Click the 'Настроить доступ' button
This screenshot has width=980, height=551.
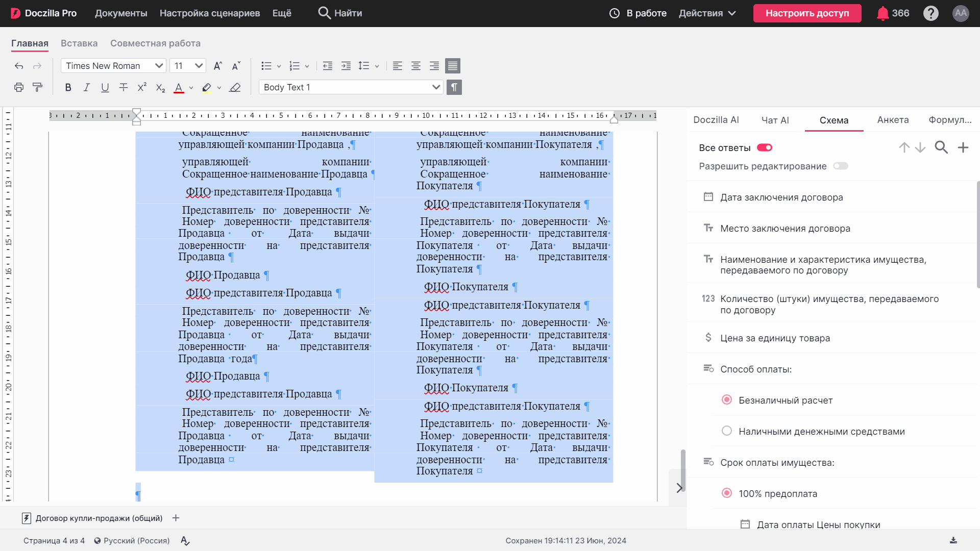807,13
